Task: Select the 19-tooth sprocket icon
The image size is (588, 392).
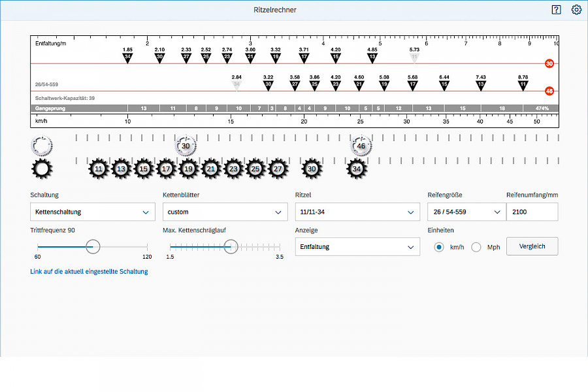Action: click(x=188, y=169)
